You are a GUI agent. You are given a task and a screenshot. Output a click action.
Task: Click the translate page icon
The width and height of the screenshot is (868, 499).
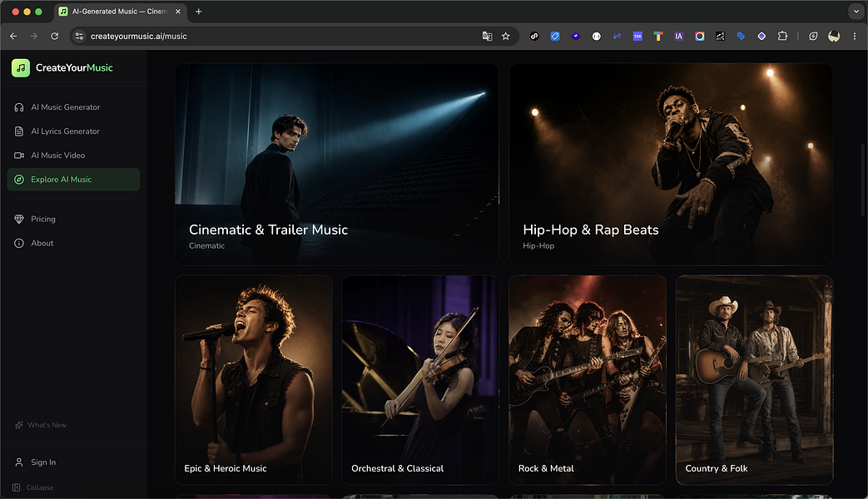click(x=487, y=36)
